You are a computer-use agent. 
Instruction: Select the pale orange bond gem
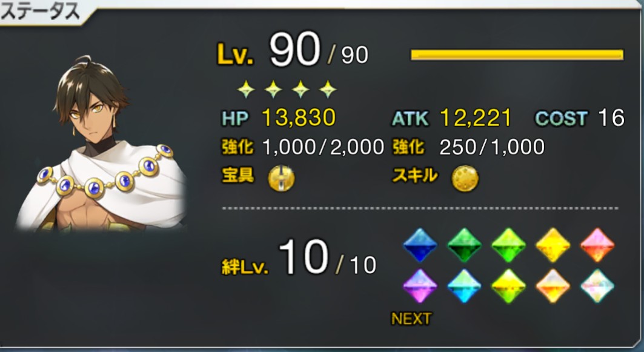tap(553, 287)
